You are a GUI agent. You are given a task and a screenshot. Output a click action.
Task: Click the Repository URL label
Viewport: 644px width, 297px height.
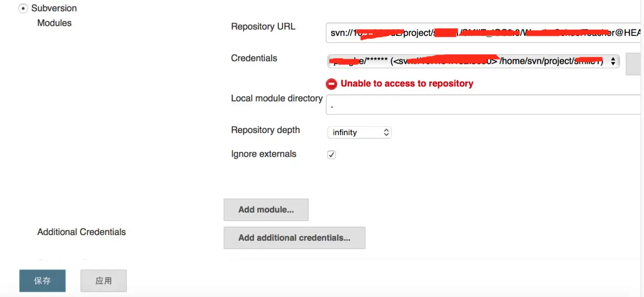coord(263,27)
